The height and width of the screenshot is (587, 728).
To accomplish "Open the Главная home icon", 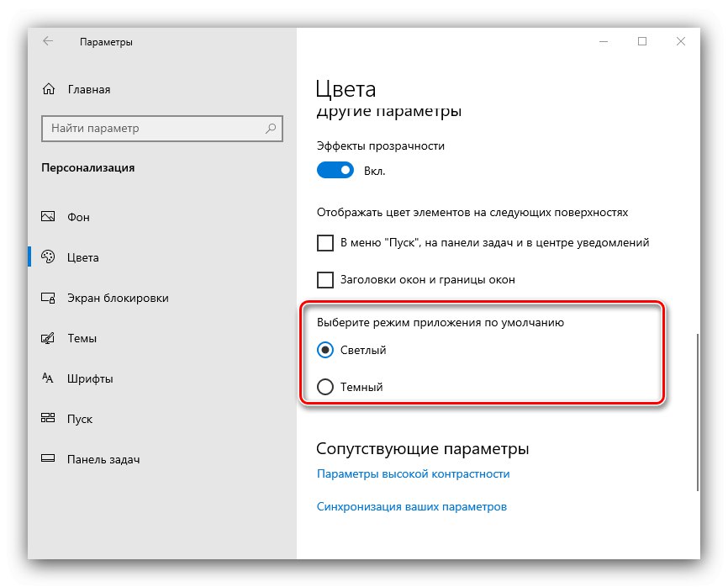I will coord(49,89).
